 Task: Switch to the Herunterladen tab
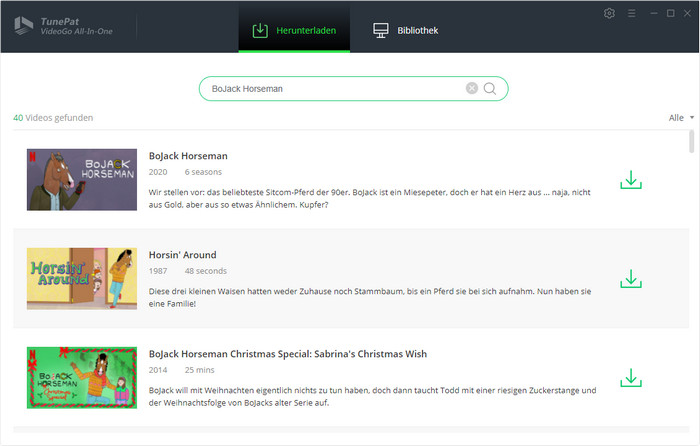point(294,30)
